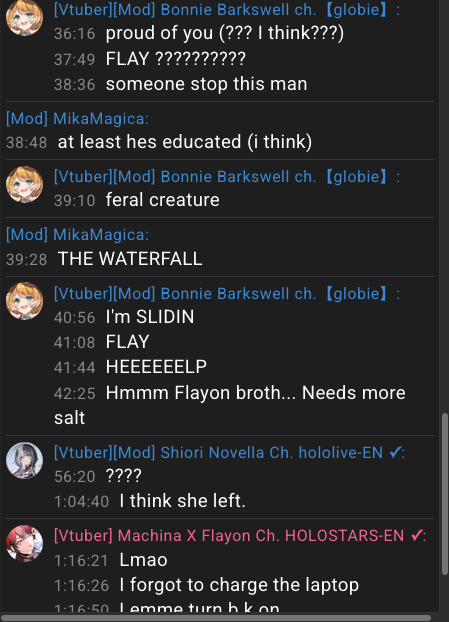The image size is (449, 622).
Task: Click MikaMagica name above "THE WATERFALL"
Action: click(x=101, y=235)
